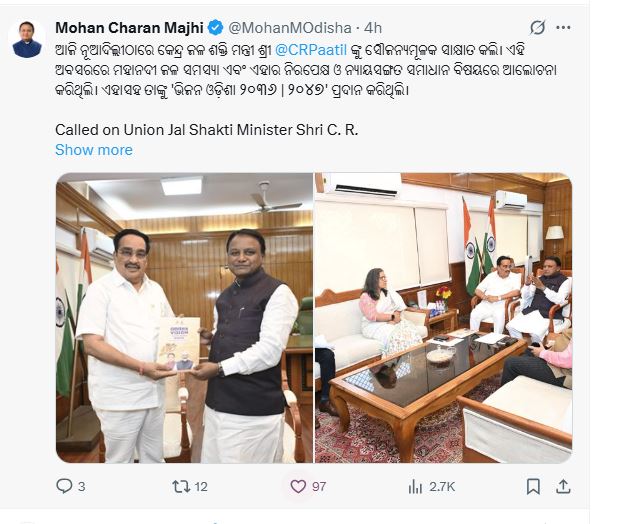Click the 97 likes count
The width and height of the screenshot is (617, 524).
click(x=319, y=487)
